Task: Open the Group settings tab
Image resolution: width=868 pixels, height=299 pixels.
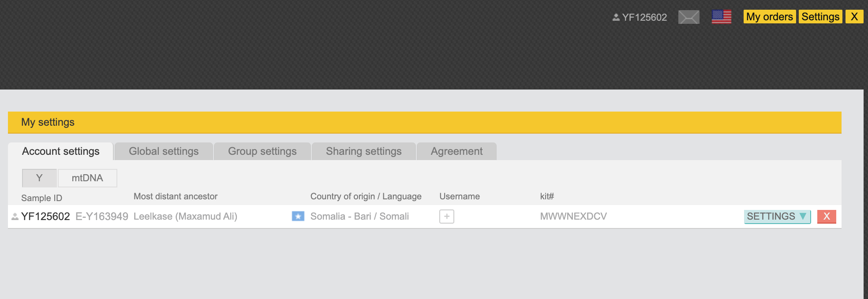Action: (x=262, y=151)
